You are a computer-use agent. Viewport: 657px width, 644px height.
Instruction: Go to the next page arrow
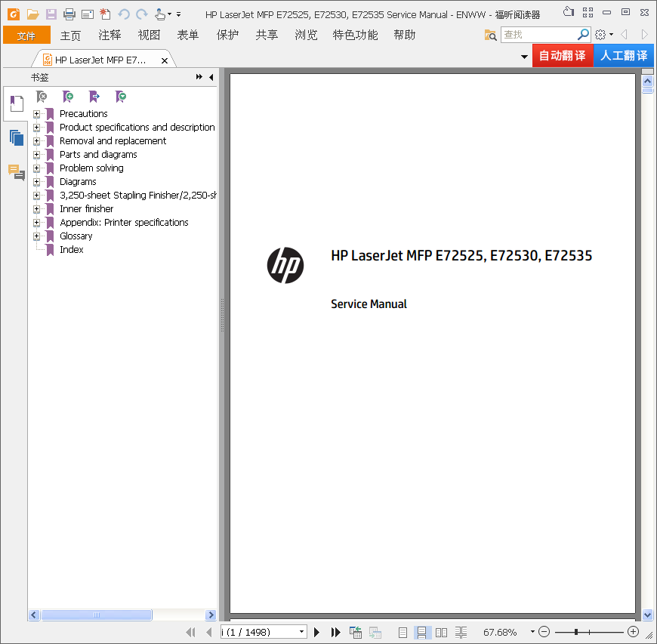point(316,632)
